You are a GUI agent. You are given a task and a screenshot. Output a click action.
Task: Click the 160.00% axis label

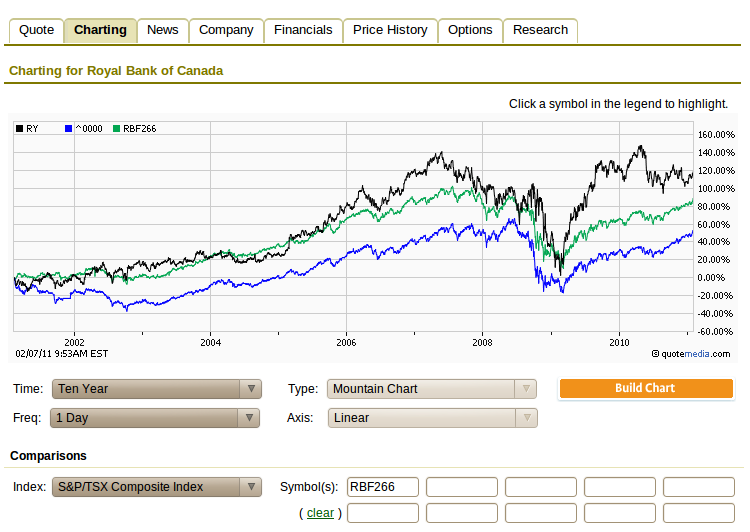click(716, 135)
